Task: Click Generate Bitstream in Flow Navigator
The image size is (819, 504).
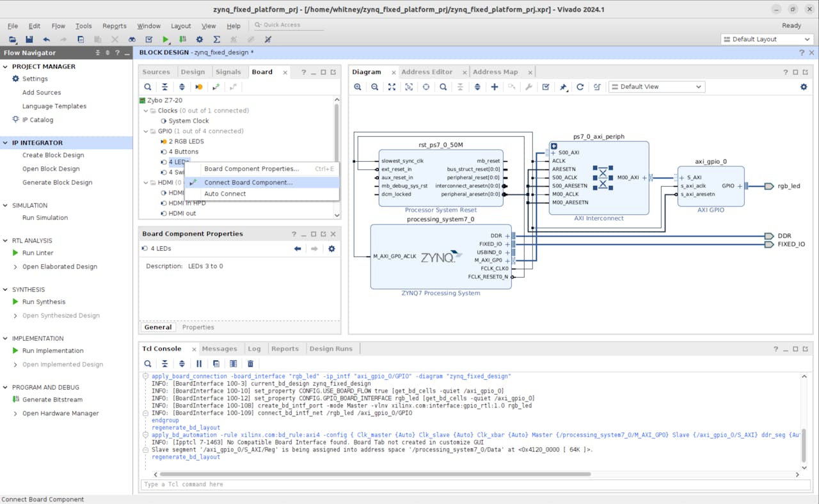Action: pos(52,400)
